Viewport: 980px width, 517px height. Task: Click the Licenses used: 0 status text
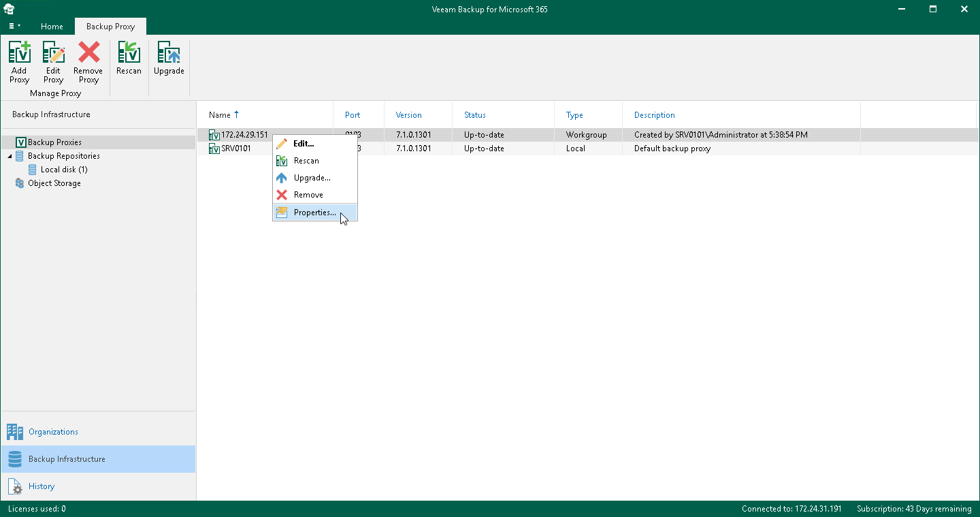pos(37,509)
